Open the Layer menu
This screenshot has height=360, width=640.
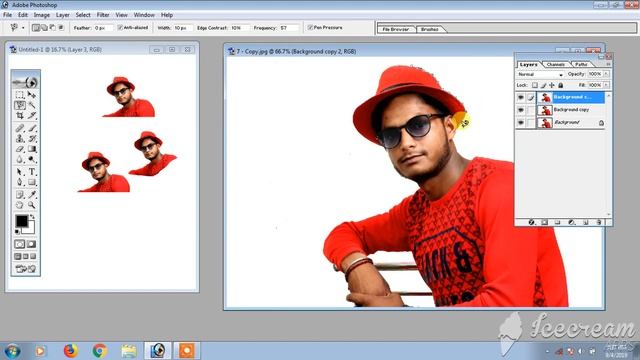pyautogui.click(x=62, y=15)
